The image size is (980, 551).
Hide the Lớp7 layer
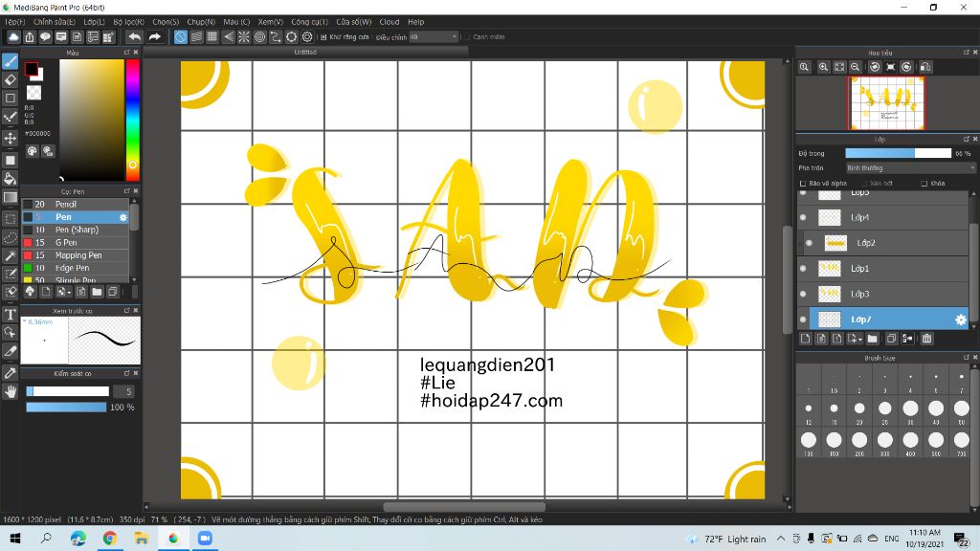(803, 320)
